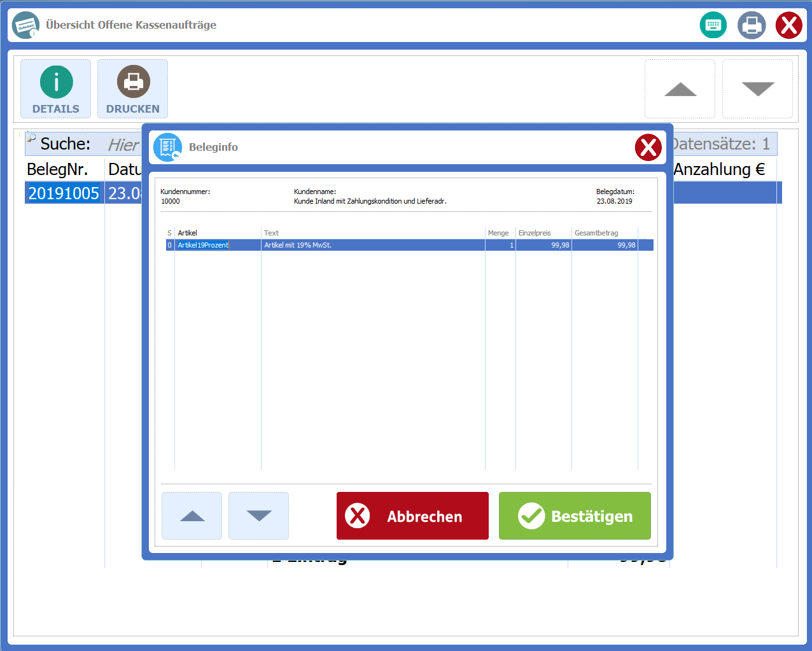
Task: Close the Übersicht Offene Kassenaufträge window
Action: tap(788, 25)
